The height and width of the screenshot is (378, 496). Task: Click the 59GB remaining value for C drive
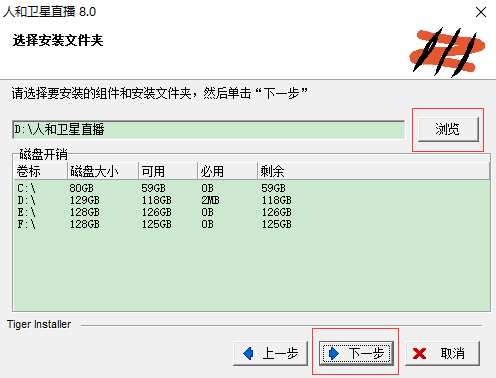click(x=273, y=188)
